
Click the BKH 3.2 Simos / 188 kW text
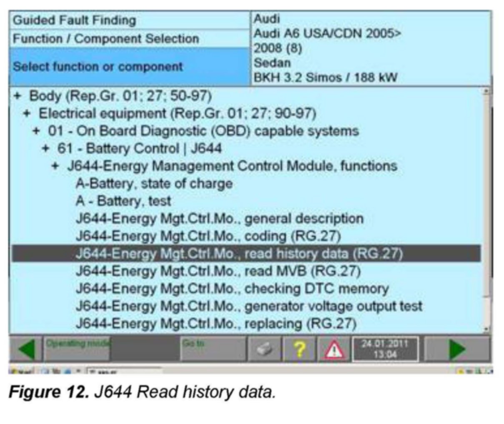(326, 78)
